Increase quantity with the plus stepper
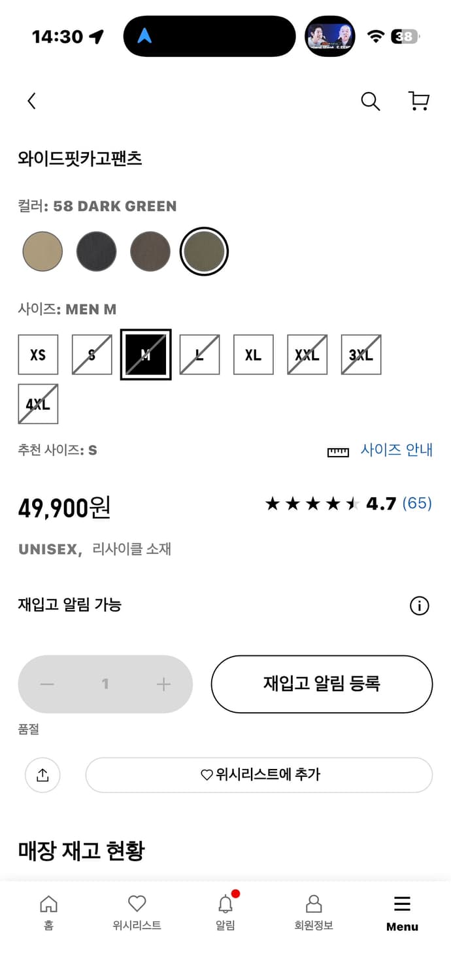The image size is (451, 980). [163, 684]
